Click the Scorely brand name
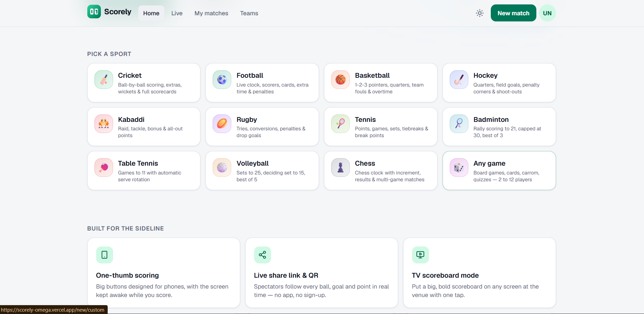 118,12
